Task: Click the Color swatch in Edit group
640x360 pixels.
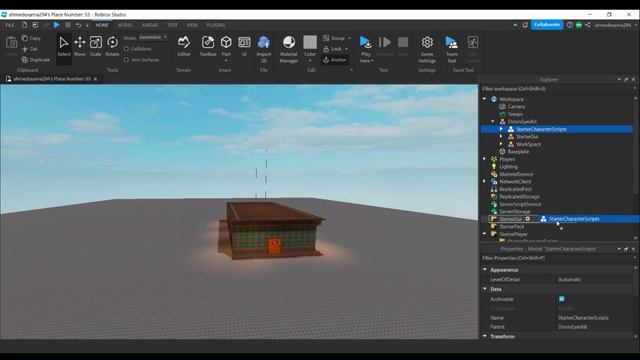Action: click(310, 42)
